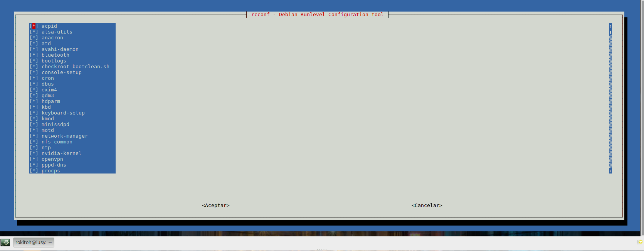This screenshot has height=251, width=644.
Task: Click the scrollbar up arrow
Action: (610, 26)
